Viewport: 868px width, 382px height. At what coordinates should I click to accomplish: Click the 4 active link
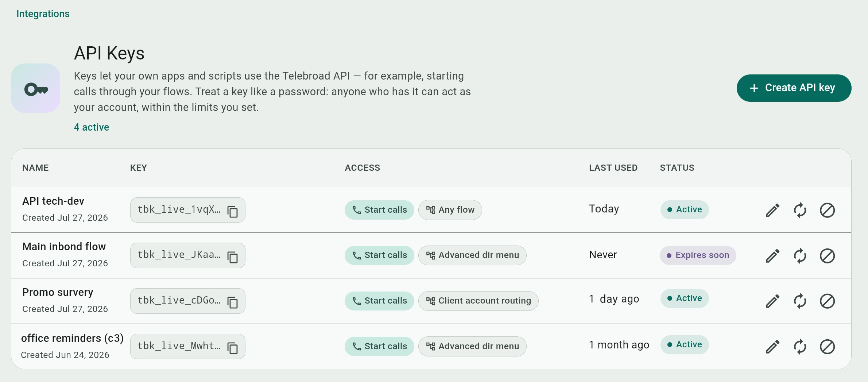[x=92, y=127]
